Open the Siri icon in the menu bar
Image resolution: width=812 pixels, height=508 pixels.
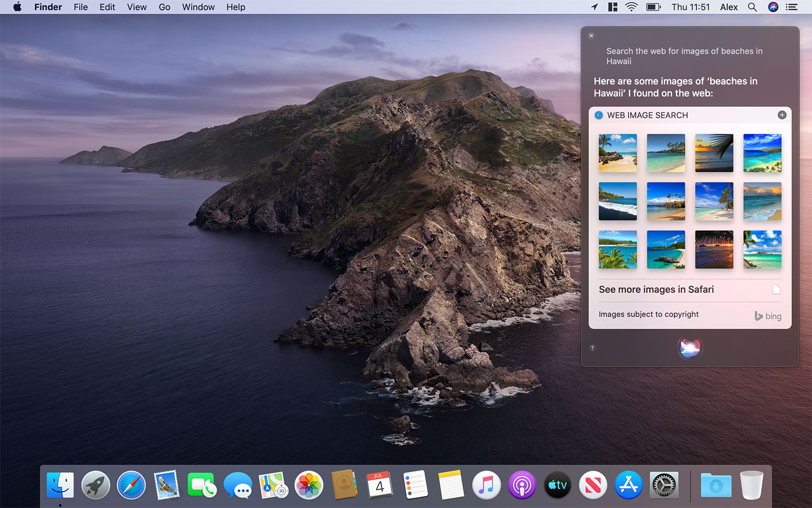pos(773,7)
